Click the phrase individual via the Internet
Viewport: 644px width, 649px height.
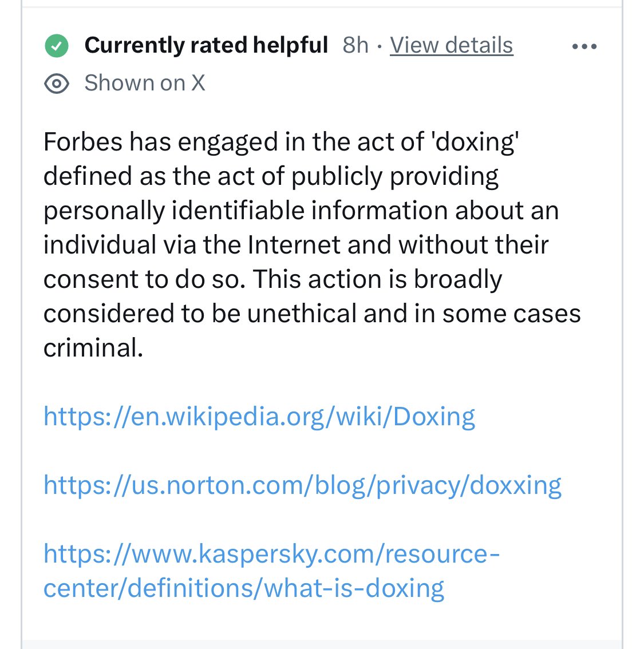[x=192, y=244]
